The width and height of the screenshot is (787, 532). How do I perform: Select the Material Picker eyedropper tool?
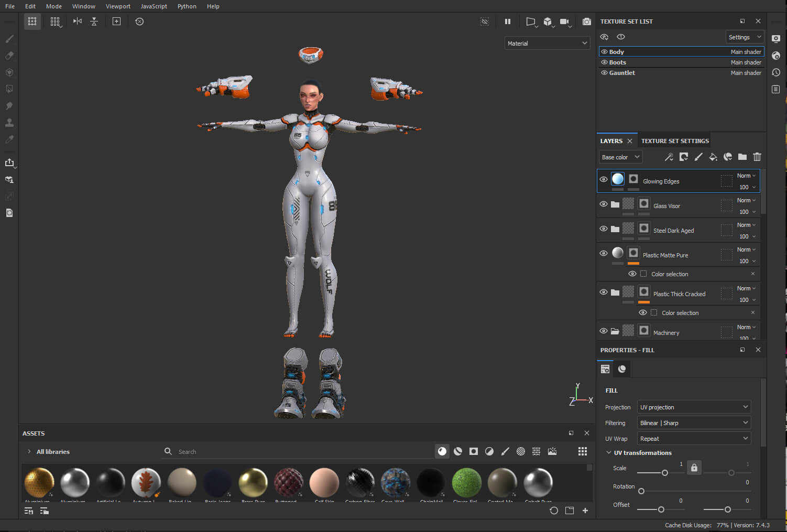9,139
